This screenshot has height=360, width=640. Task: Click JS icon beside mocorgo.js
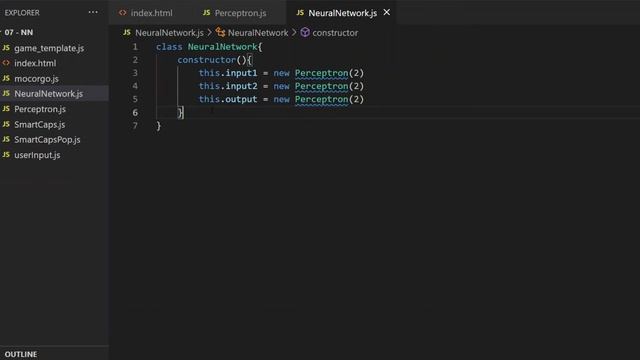pos(6,78)
